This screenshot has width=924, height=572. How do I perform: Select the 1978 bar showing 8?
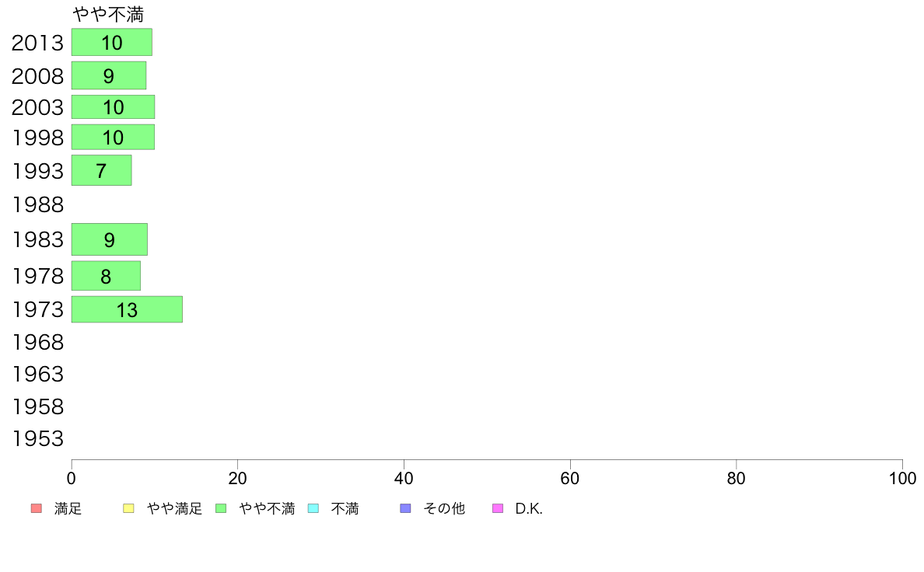pyautogui.click(x=106, y=276)
